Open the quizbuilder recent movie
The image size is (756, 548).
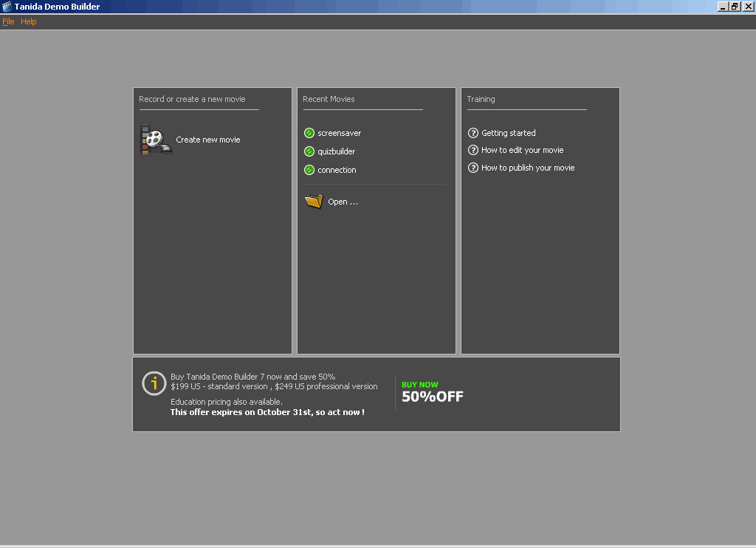coord(336,151)
